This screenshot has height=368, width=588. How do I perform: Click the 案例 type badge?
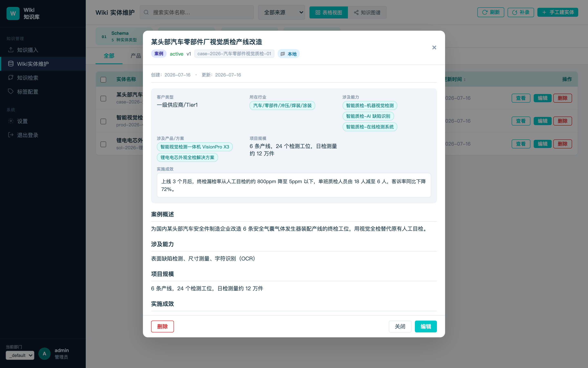(x=159, y=54)
